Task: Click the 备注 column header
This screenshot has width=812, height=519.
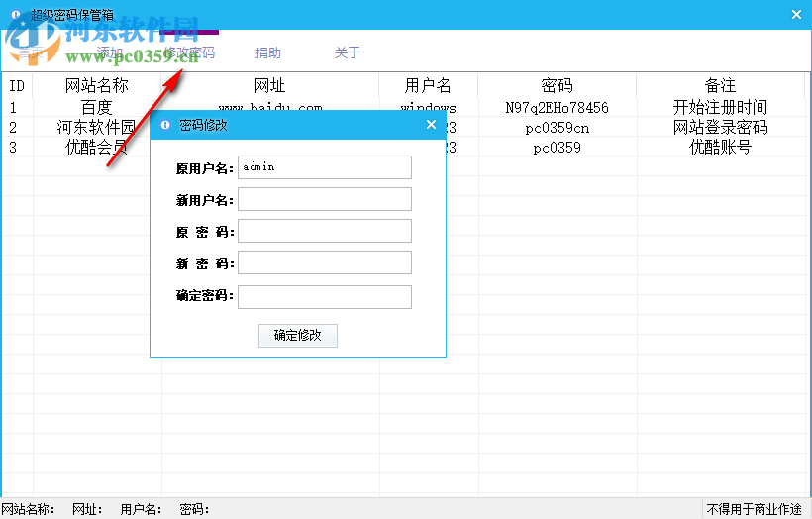Action: pyautogui.click(x=720, y=85)
